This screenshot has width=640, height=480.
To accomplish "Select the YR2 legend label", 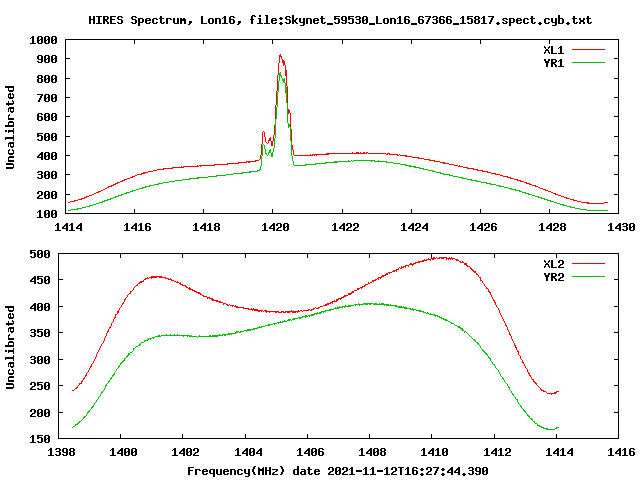I will 553,277.
